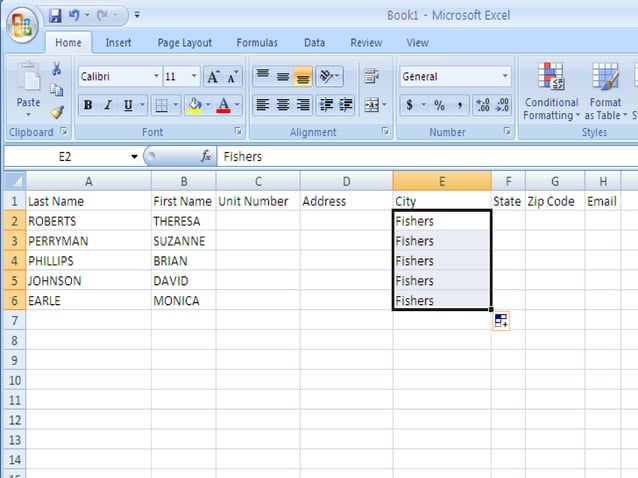The height and width of the screenshot is (478, 638).
Task: Decrease font size with Shrink Font
Action: tap(233, 76)
